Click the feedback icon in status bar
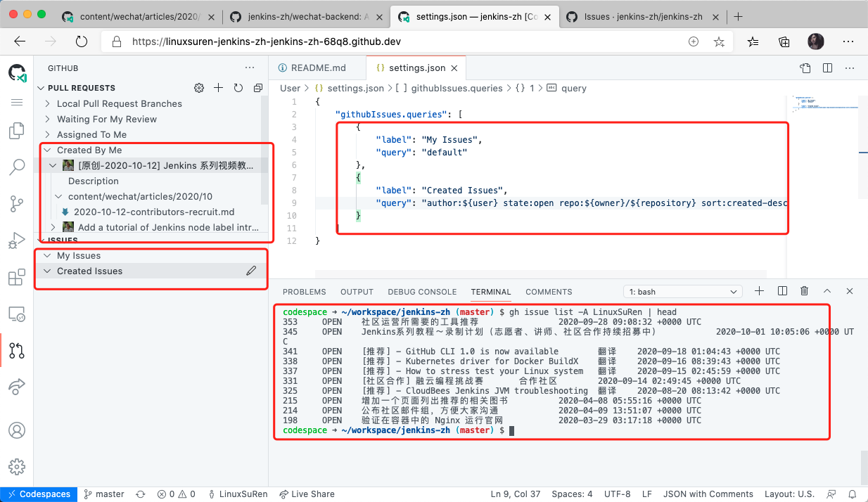 (x=832, y=494)
